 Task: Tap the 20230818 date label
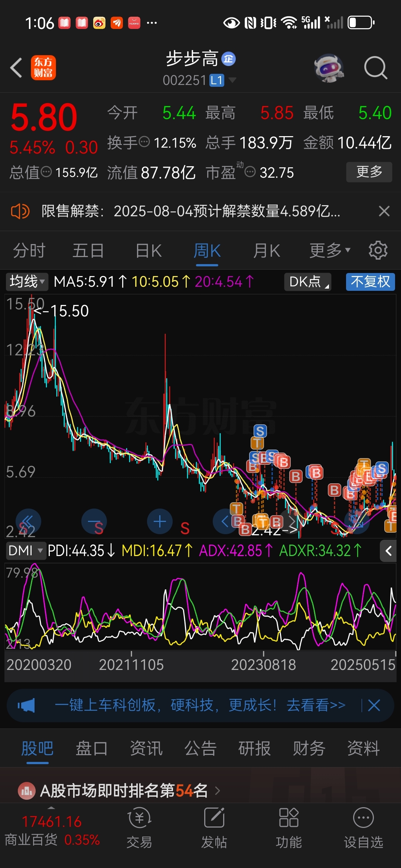[263, 665]
